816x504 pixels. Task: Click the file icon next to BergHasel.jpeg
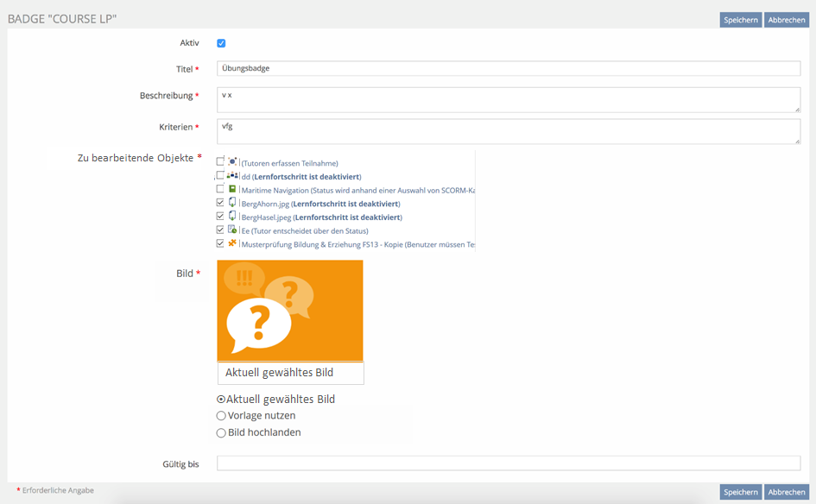pos(232,217)
